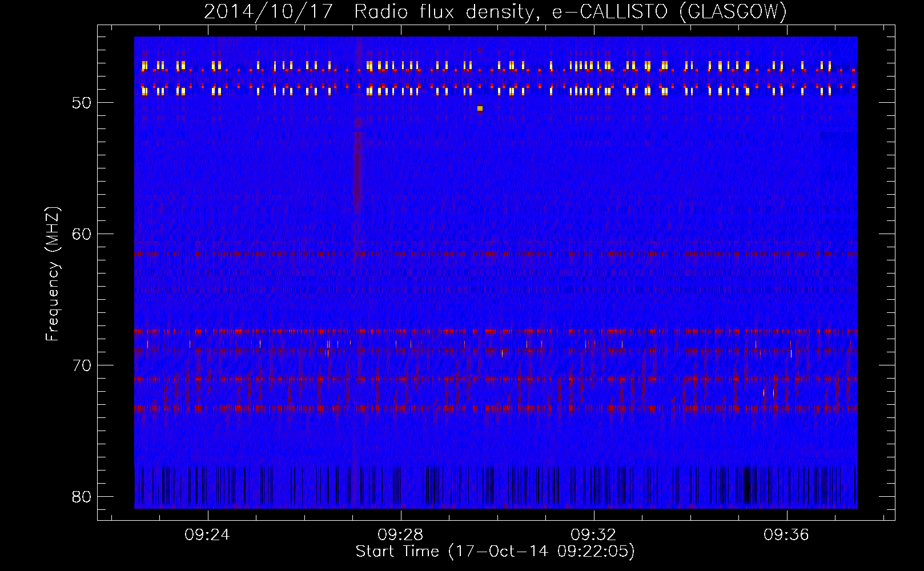The image size is (924, 571).
Task: Click the 09:24 time tick label
Action: tap(207, 535)
